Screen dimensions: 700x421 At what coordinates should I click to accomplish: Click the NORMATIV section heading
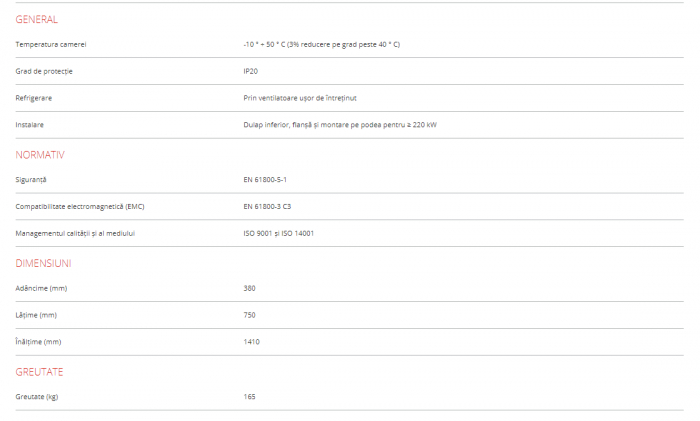pos(40,155)
